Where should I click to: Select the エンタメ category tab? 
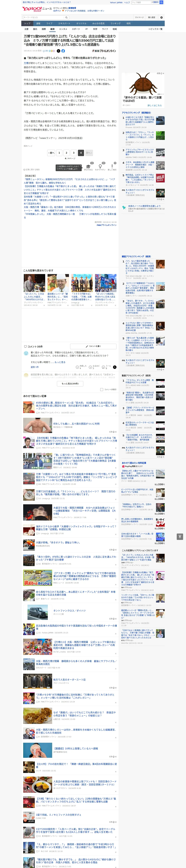(x=63, y=29)
